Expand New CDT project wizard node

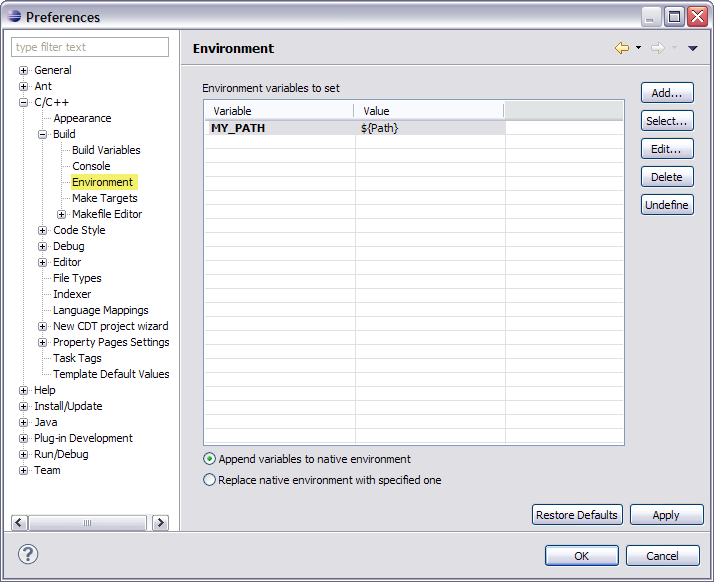(x=42, y=327)
